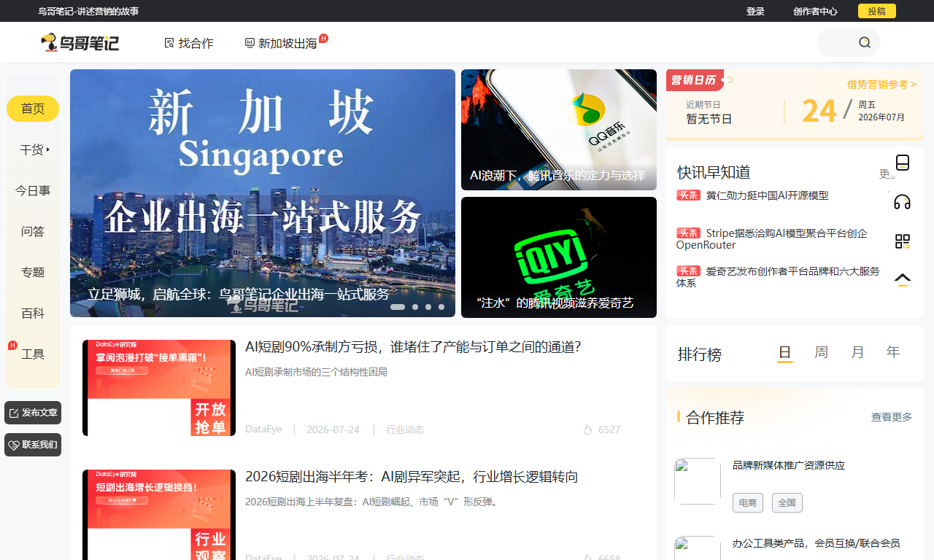Click the 电商 tag

[748, 503]
